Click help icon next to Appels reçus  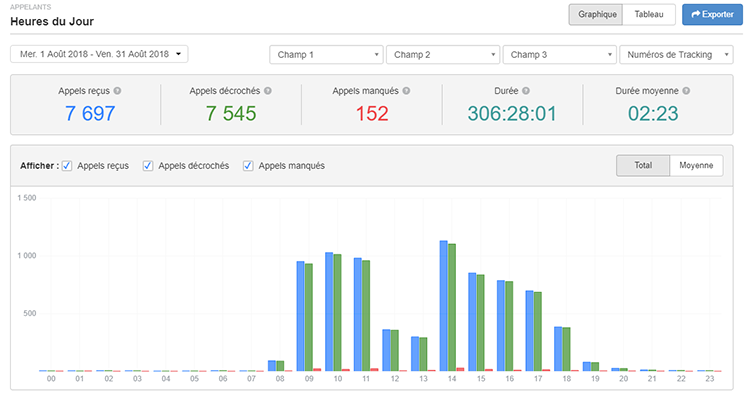coord(118,91)
